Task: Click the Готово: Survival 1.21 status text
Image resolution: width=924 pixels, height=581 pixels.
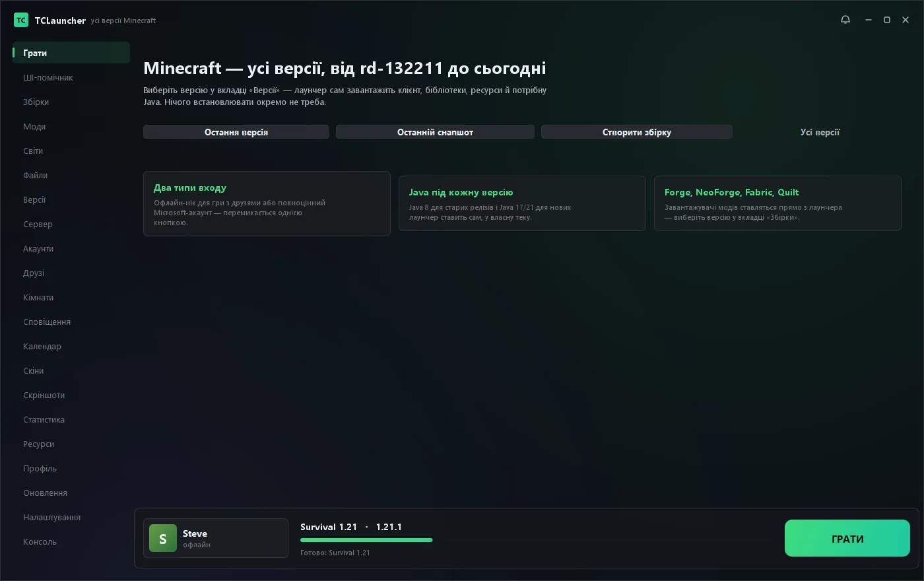Action: 335,553
